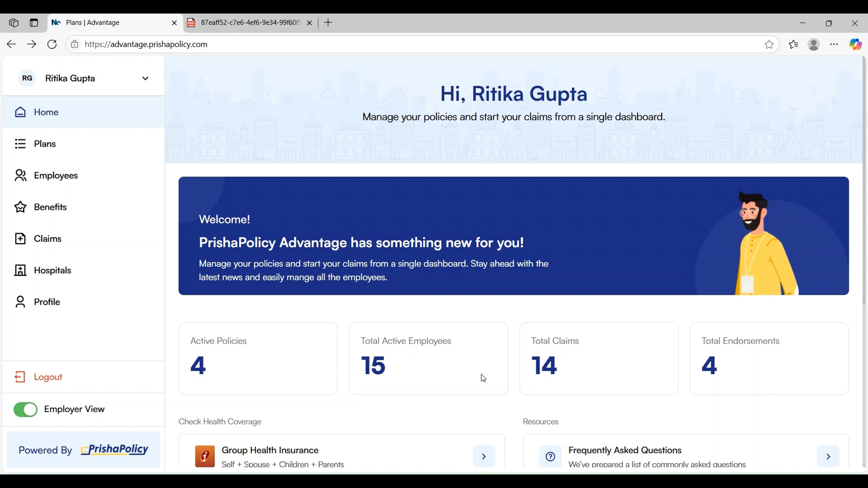
Task: Open the Copilot icon in the toolbar
Action: coord(855,44)
